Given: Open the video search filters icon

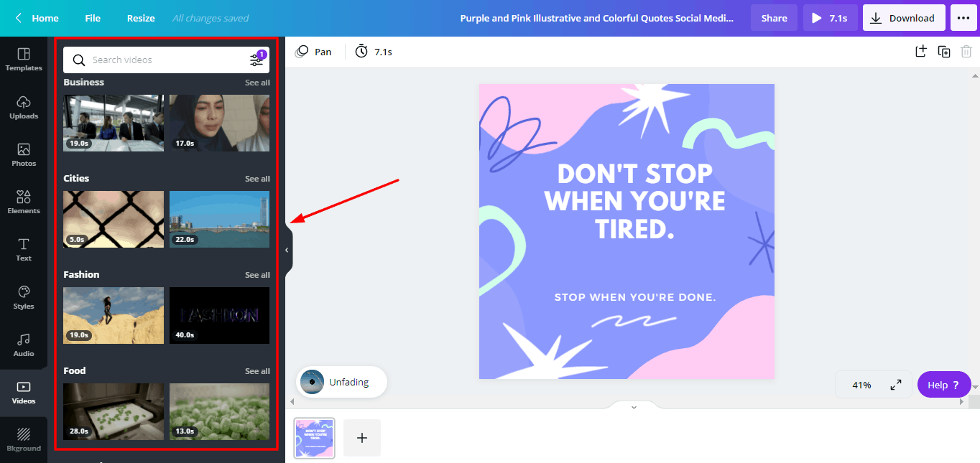Looking at the screenshot, I should tap(256, 60).
